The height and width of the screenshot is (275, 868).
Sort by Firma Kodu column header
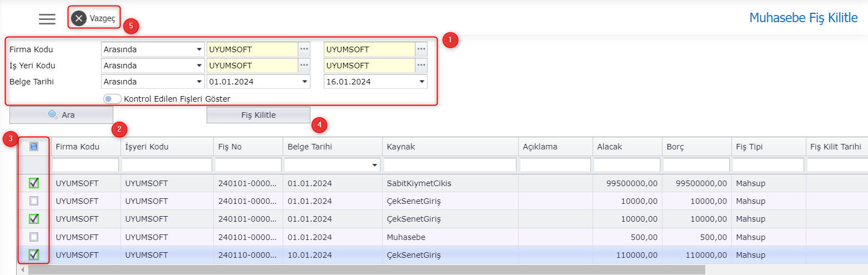pos(86,147)
